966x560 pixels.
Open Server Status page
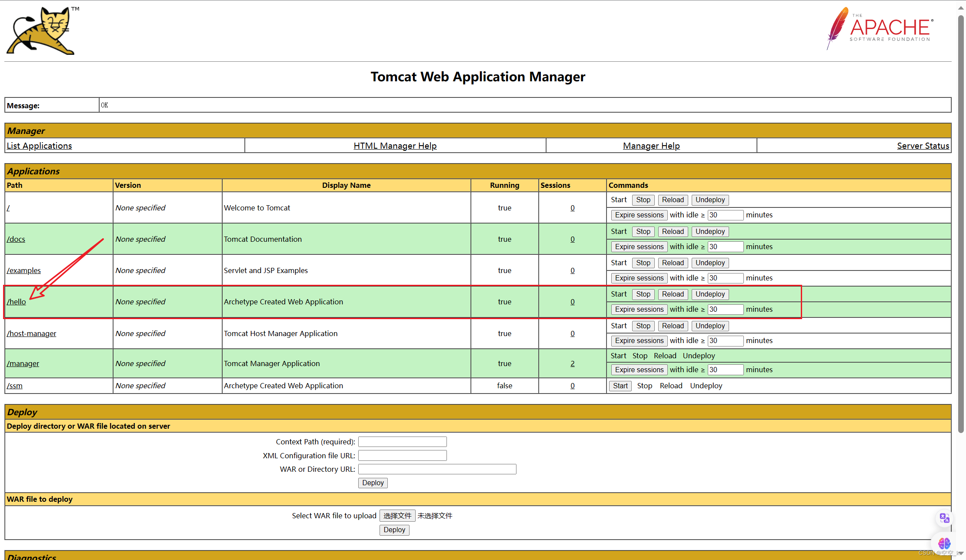[923, 145]
